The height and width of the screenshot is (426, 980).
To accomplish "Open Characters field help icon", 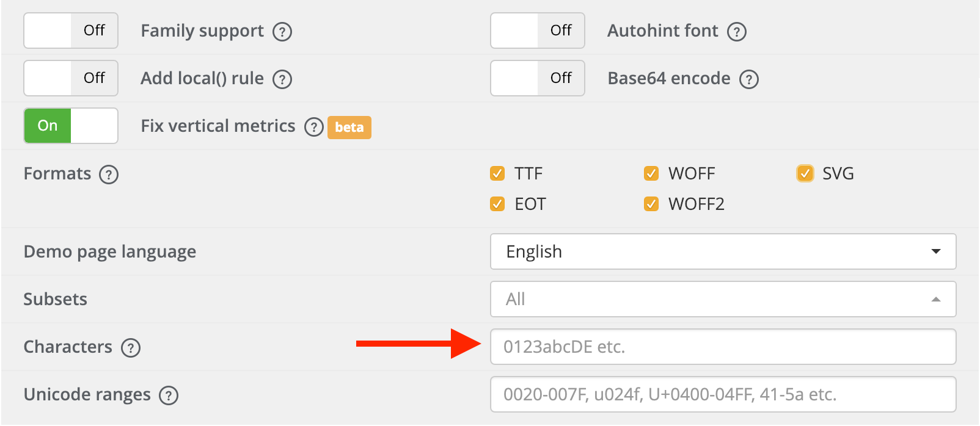I will 131,348.
